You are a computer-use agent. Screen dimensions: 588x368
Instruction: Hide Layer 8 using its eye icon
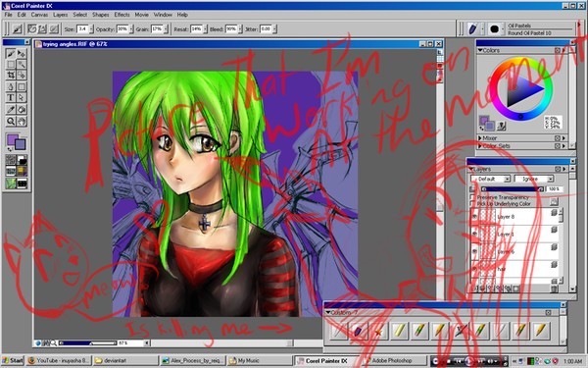coord(474,217)
